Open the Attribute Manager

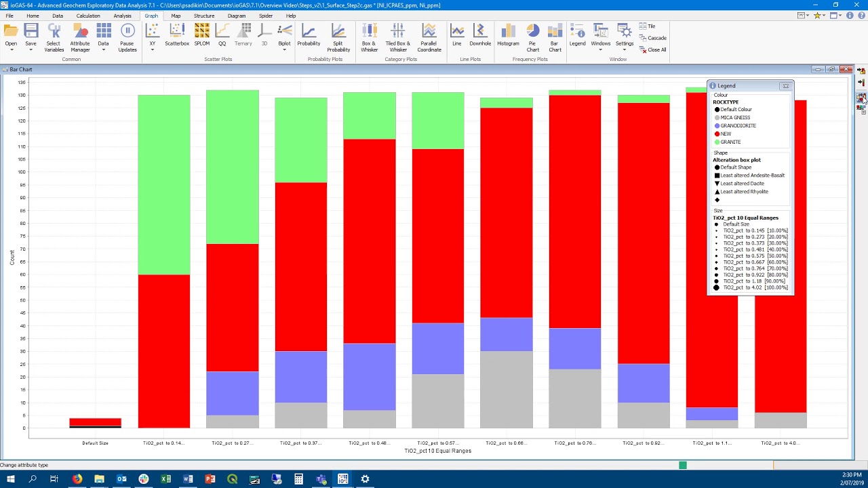(80, 37)
